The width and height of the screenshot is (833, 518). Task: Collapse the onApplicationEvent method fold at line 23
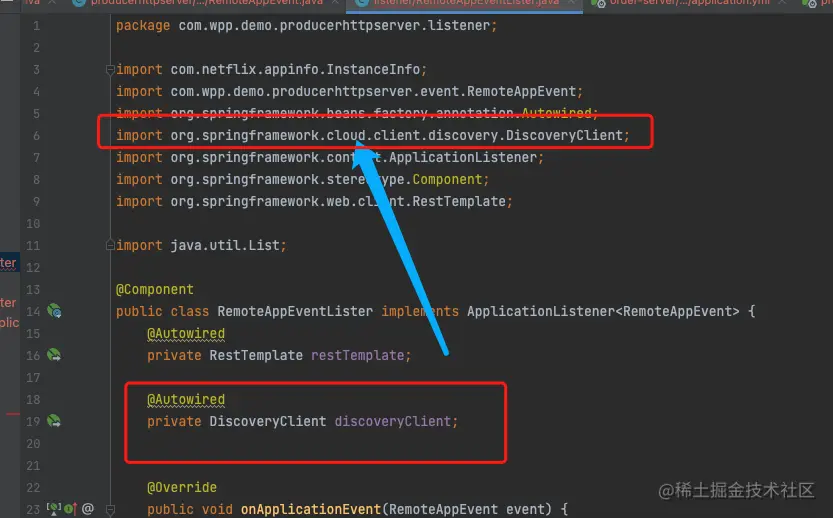coord(110,509)
